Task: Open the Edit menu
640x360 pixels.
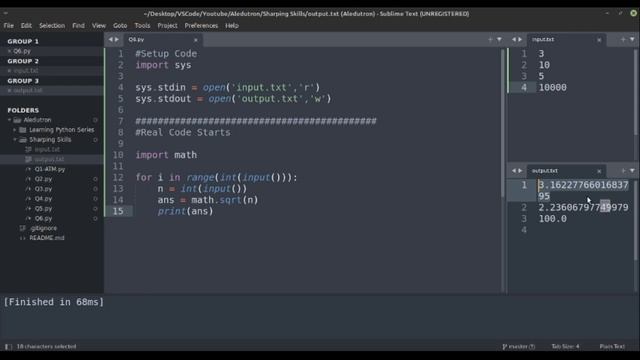Action: (x=26, y=25)
